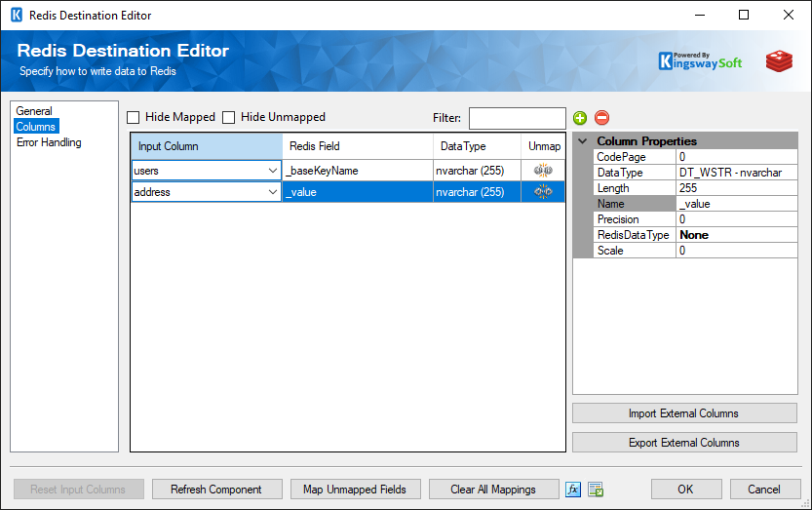The width and height of the screenshot is (812, 510).
Task: Click the red Redis cube logo
Action: pyautogui.click(x=780, y=61)
